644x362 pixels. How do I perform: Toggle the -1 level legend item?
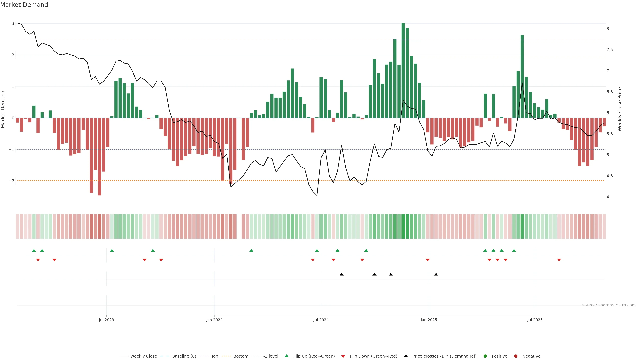(x=271, y=356)
